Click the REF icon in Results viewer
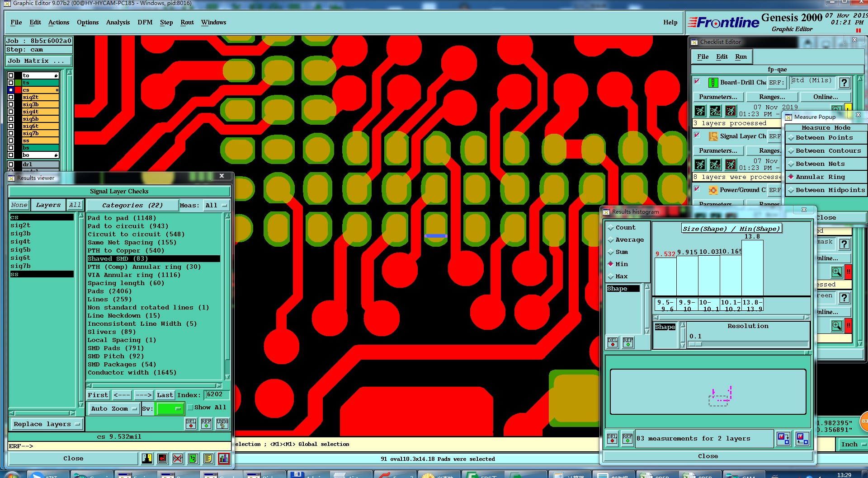 [206, 423]
